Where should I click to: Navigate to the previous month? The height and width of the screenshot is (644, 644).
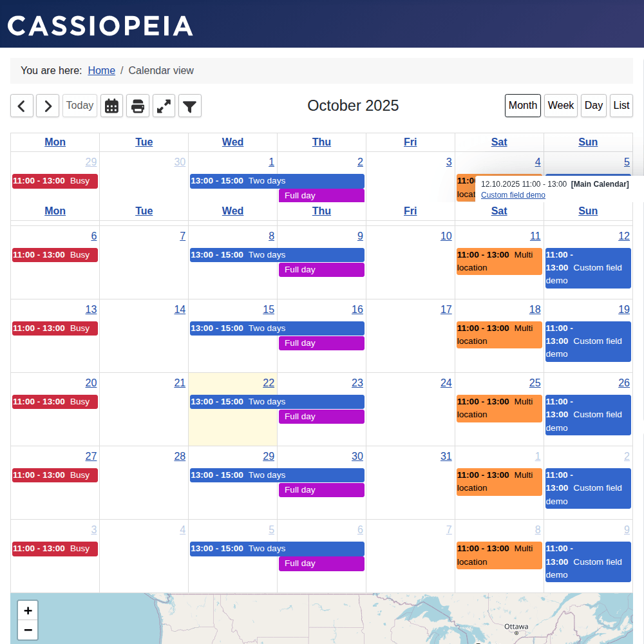tap(21, 106)
